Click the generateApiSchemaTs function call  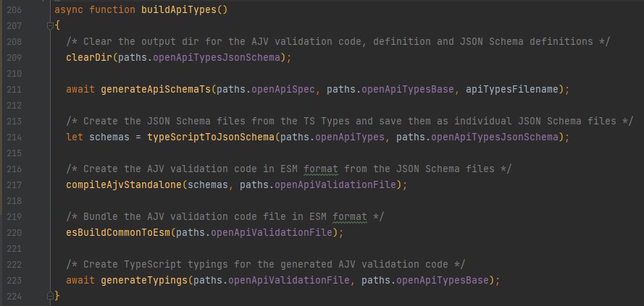[156, 90]
